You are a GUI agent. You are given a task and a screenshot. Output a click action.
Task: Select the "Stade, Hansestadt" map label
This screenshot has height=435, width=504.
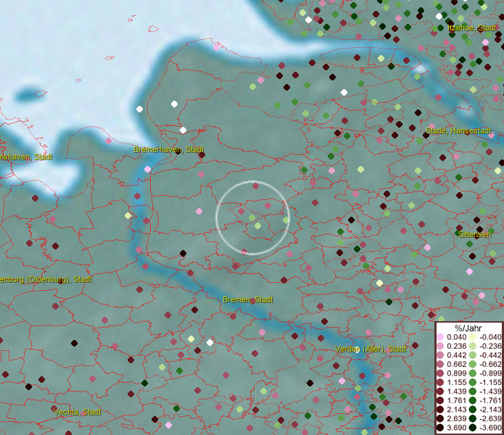(458, 130)
